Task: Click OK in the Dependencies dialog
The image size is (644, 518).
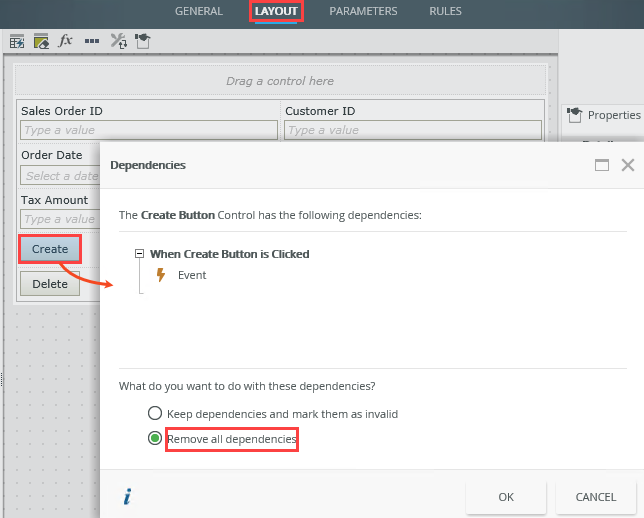Action: tap(506, 497)
